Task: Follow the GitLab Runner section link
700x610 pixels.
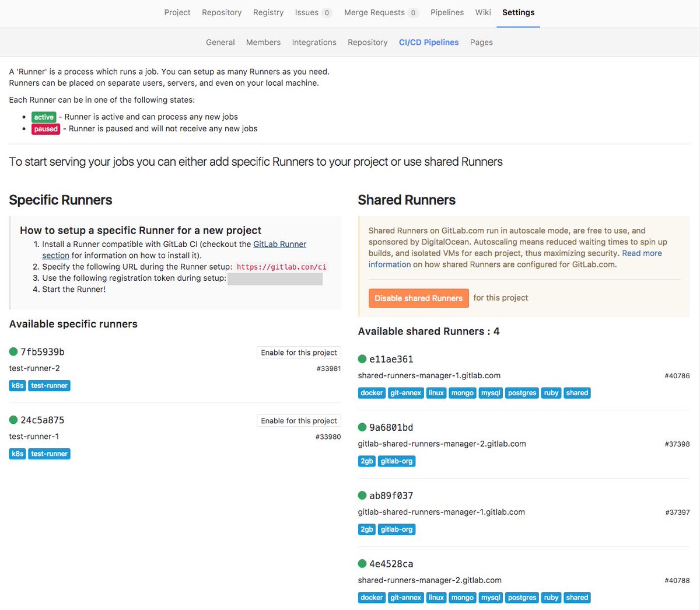Action: pos(279,244)
